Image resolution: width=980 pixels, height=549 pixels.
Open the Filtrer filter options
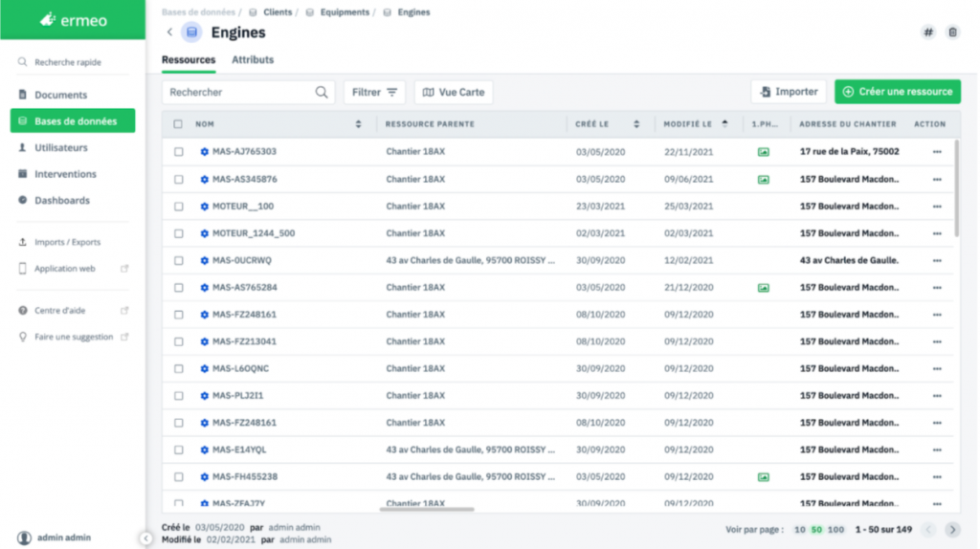tap(374, 93)
